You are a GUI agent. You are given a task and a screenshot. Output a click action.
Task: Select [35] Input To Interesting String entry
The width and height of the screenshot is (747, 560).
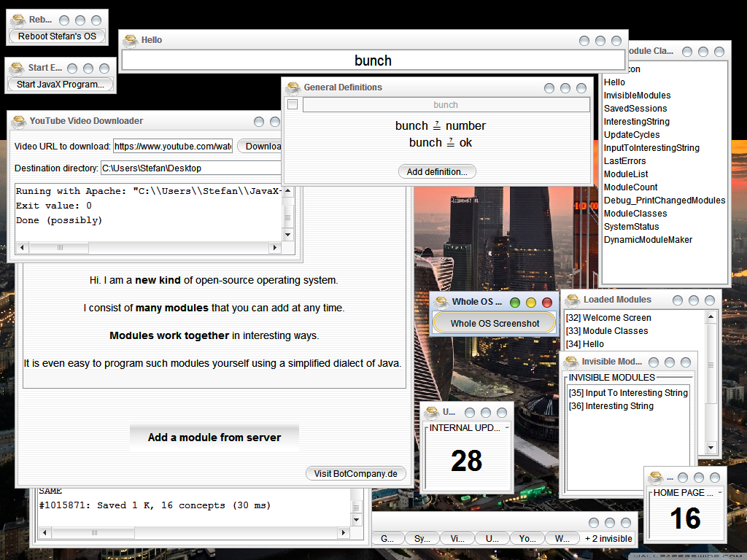(x=628, y=393)
